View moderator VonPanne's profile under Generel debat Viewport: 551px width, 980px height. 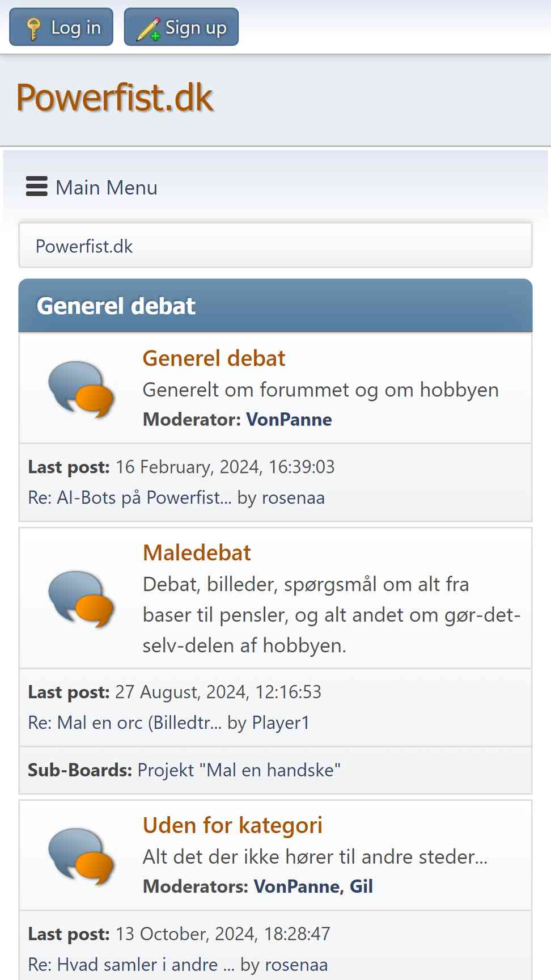click(289, 419)
